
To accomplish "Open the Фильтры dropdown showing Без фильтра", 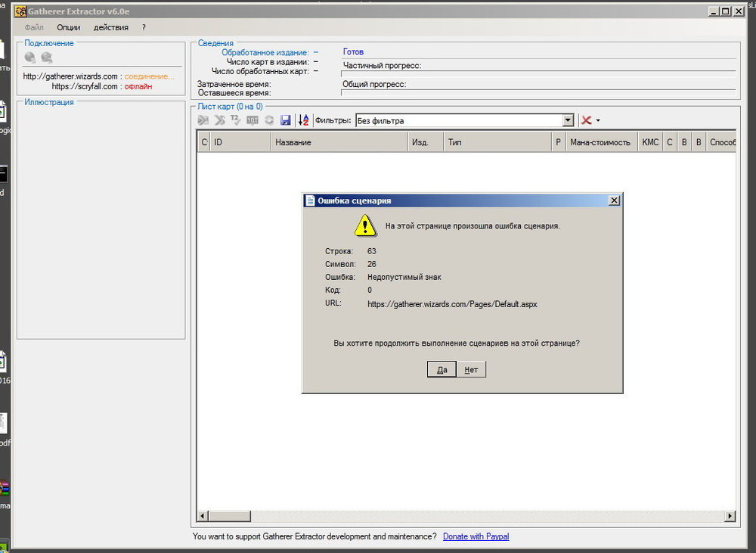I will point(568,120).
